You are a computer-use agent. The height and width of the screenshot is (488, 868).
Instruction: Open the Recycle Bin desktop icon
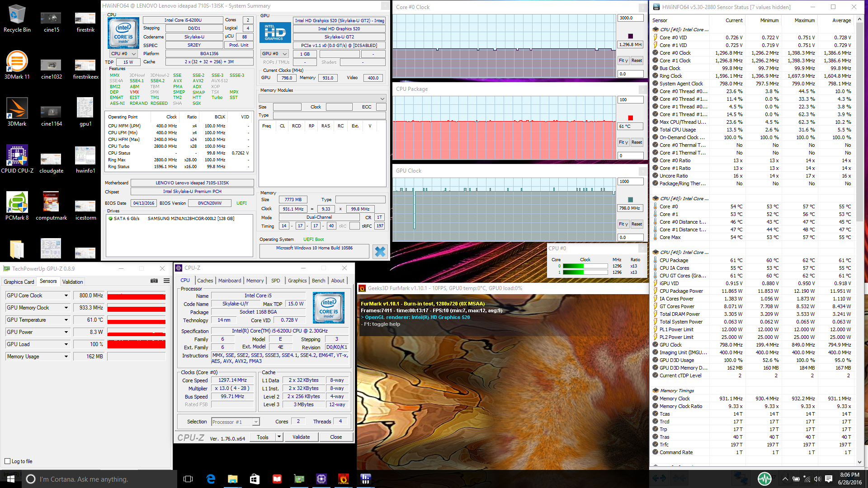click(x=17, y=19)
